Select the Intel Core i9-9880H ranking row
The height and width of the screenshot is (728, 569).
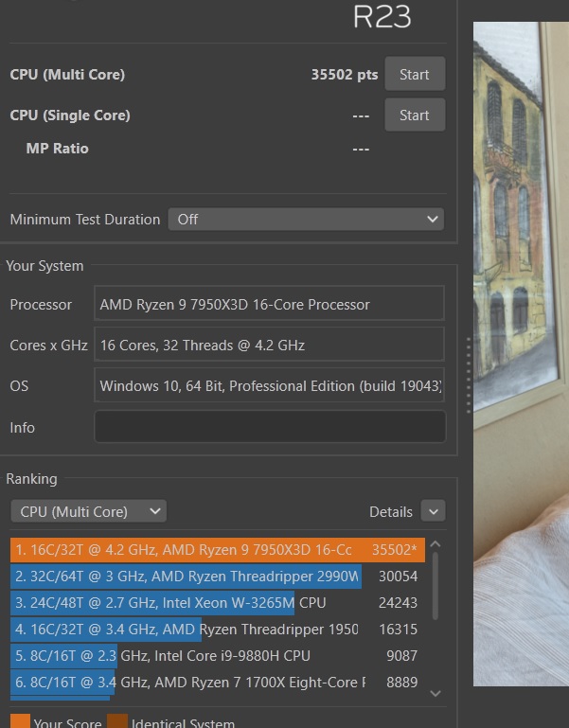pyautogui.click(x=218, y=655)
